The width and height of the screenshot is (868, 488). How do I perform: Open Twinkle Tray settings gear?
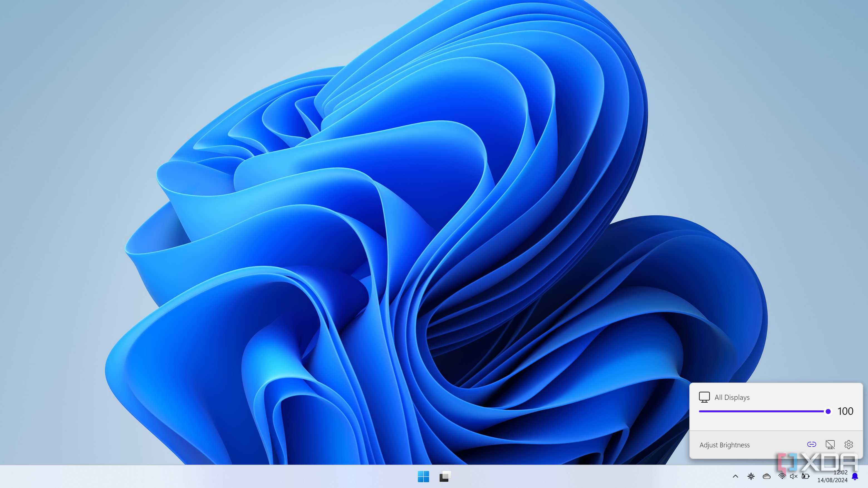[x=849, y=445]
